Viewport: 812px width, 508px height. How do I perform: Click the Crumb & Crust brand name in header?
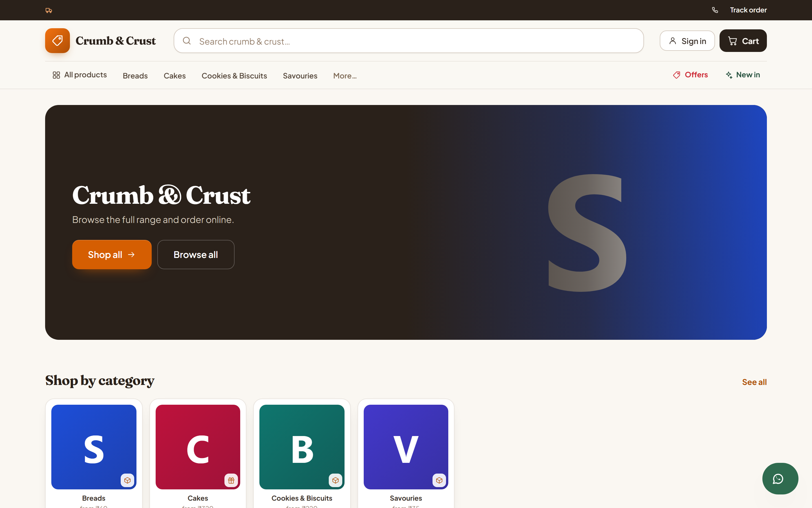point(116,41)
